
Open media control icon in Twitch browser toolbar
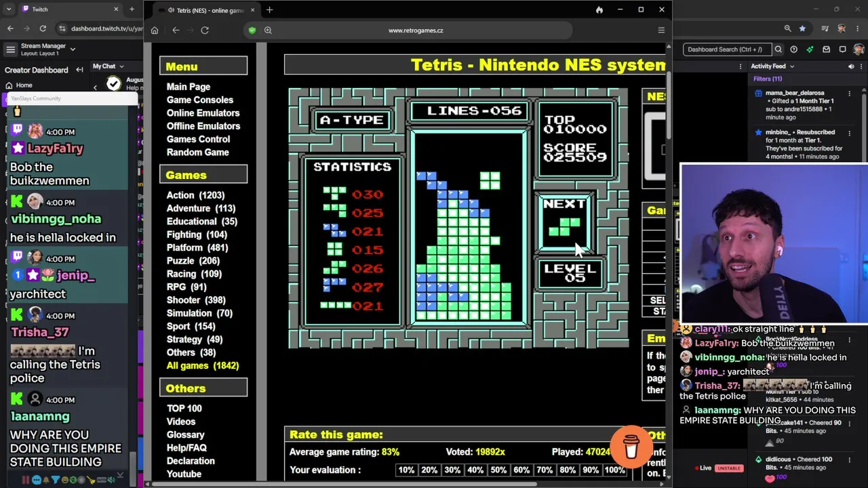tap(825, 28)
